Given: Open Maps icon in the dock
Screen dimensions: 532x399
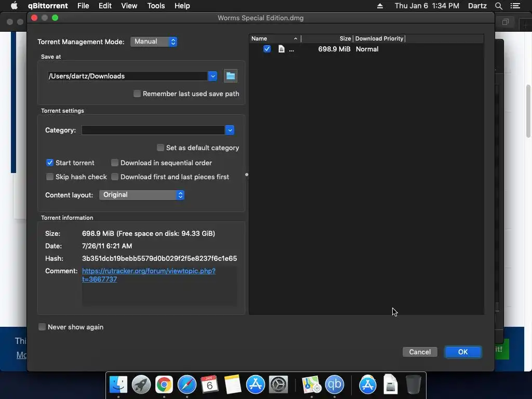Looking at the screenshot, I should 312,385.
